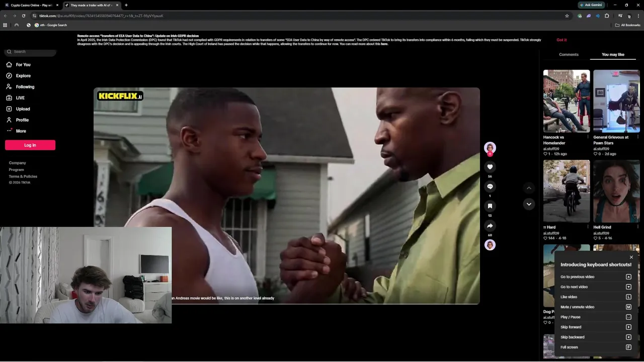Open the apps grid in bookmarks bar

click(x=5, y=25)
